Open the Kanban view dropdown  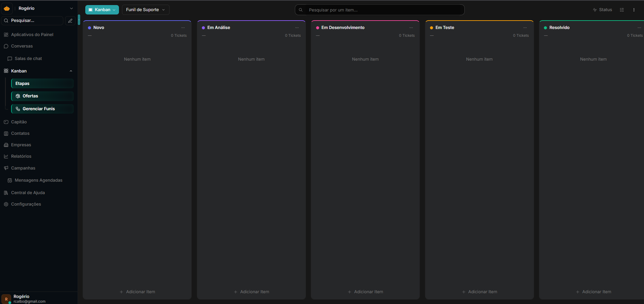click(102, 10)
